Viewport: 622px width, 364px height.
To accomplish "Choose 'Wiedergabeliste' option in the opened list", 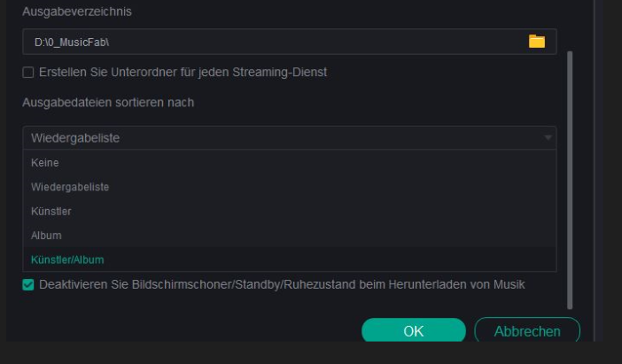I will [70, 187].
